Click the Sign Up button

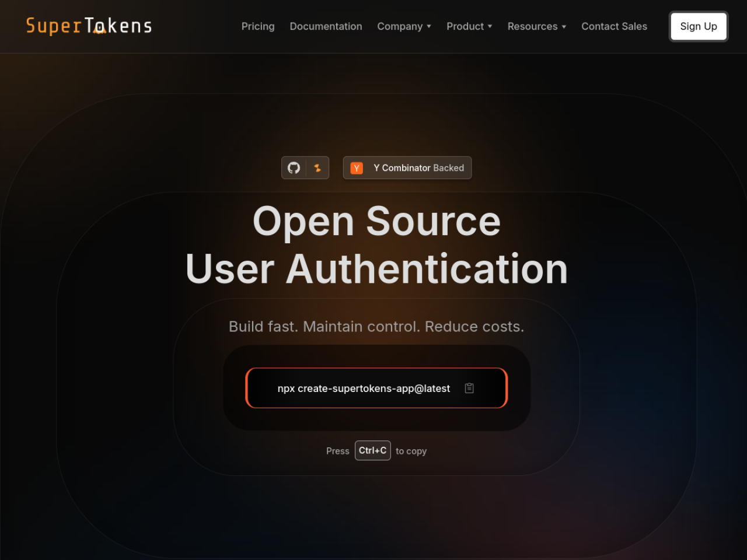pos(699,26)
